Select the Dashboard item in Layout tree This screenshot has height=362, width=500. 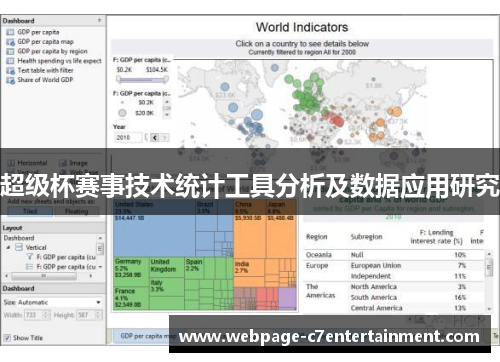19,238
